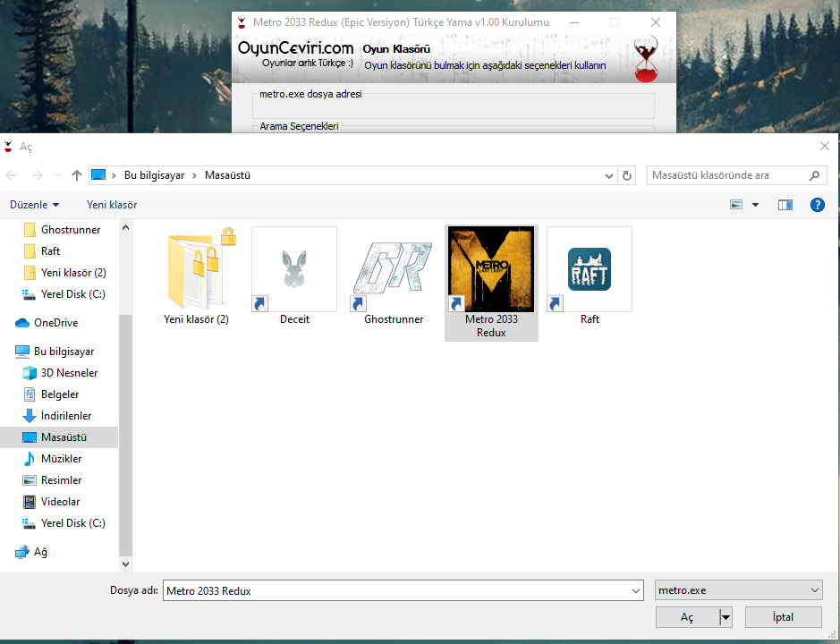Click the metro.exe dosya adresi field in installer
The image size is (840, 644).
(454, 107)
